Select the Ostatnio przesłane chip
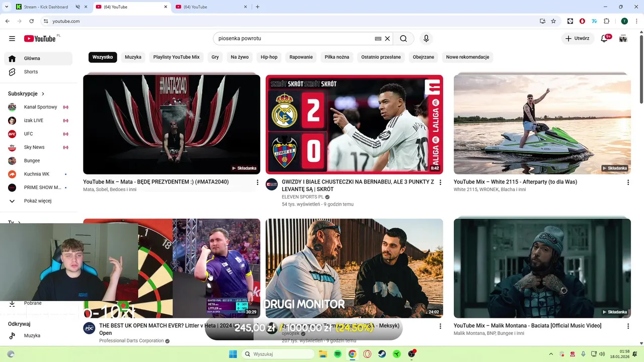 pos(381,57)
